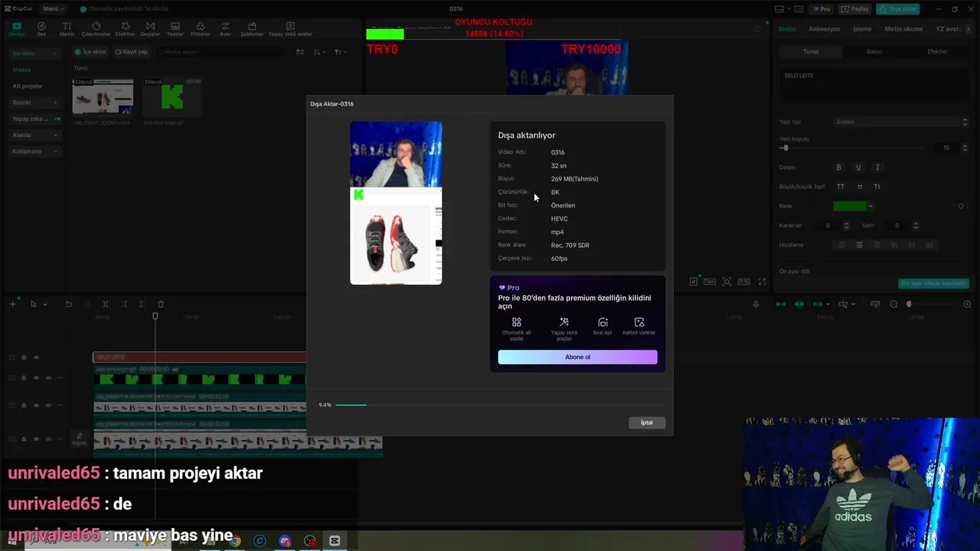Click the undo arrow in timeline toolbar
The width and height of the screenshot is (980, 551).
[68, 304]
